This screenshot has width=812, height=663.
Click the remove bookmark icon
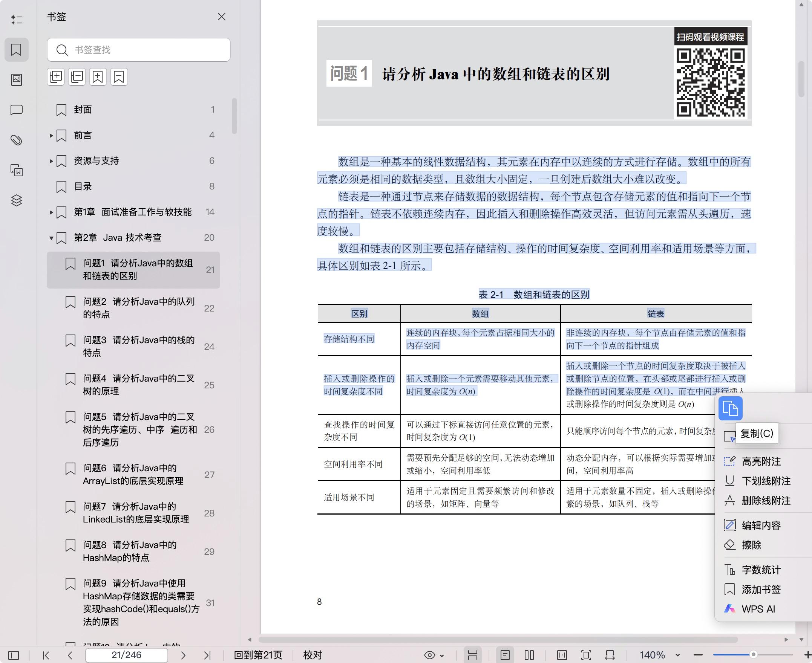point(119,77)
